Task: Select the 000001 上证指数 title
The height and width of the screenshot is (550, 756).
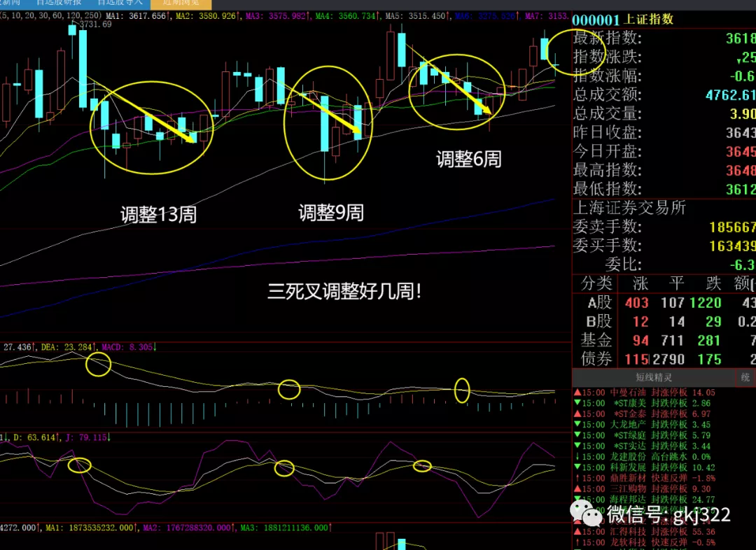Action: (623, 20)
